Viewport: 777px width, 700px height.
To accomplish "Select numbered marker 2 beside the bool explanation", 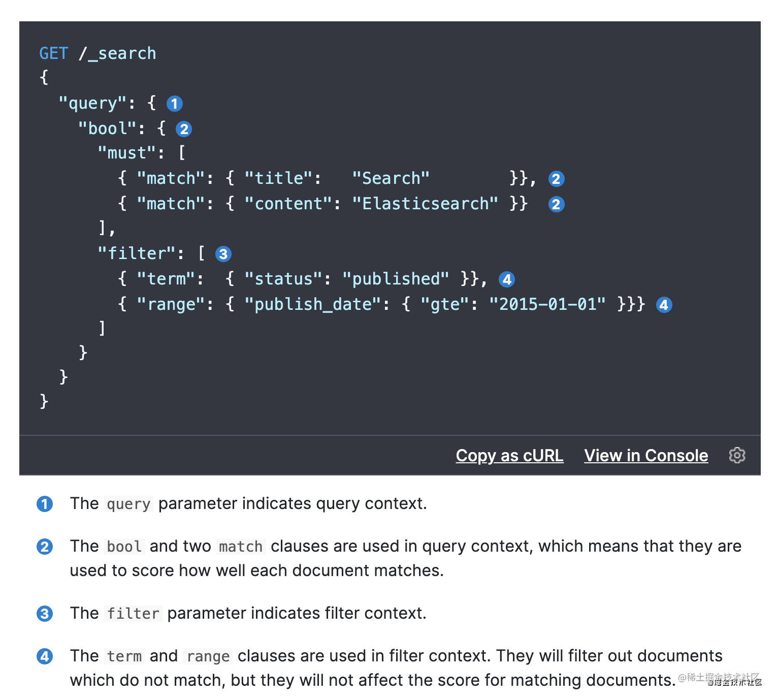I will (x=45, y=547).
